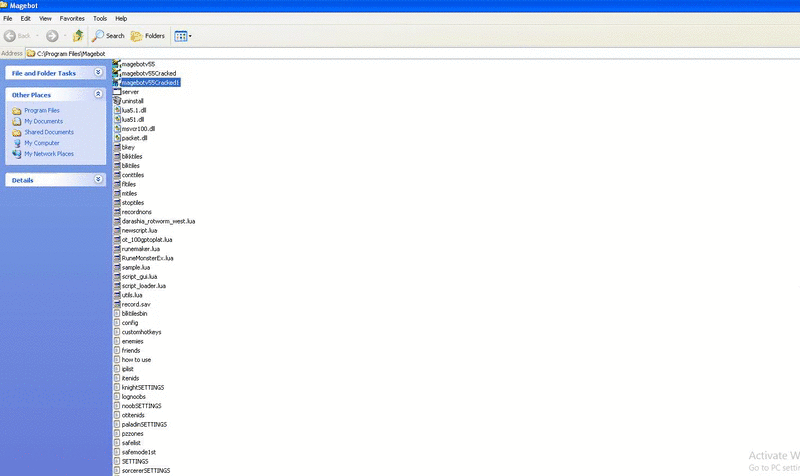Image resolution: width=800 pixels, height=476 pixels.
Task: Go up one folder level icon
Action: [x=78, y=36]
